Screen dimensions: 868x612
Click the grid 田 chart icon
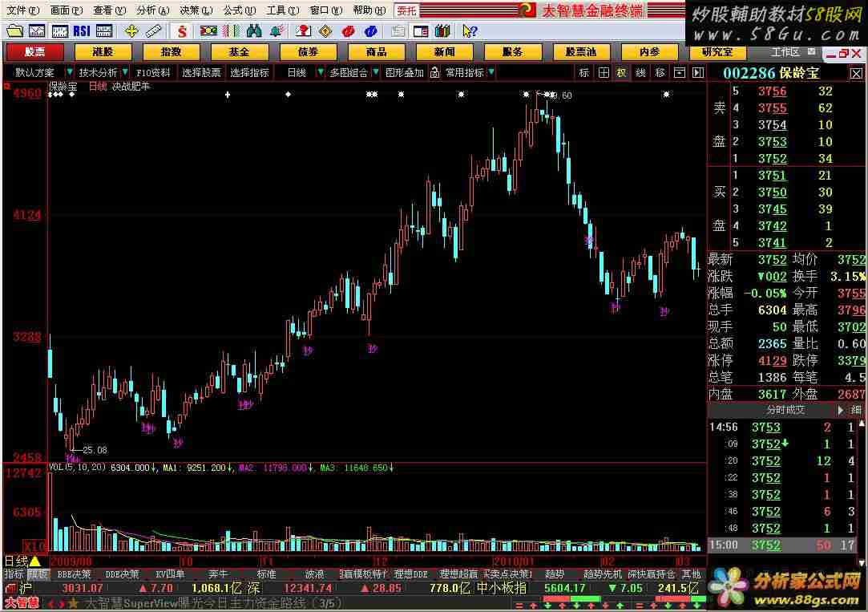pyautogui.click(x=604, y=72)
